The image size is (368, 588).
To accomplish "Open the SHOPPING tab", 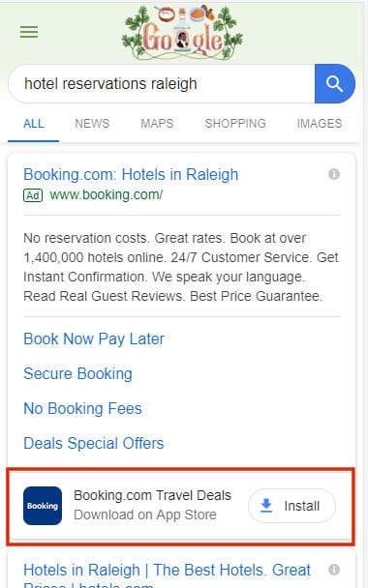I will (x=235, y=124).
